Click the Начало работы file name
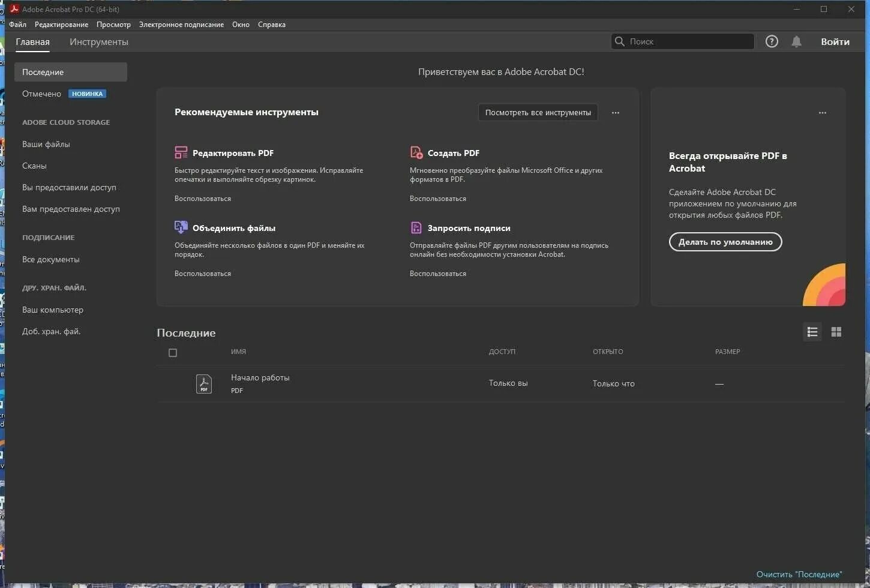This screenshot has width=870, height=588. tap(260, 377)
